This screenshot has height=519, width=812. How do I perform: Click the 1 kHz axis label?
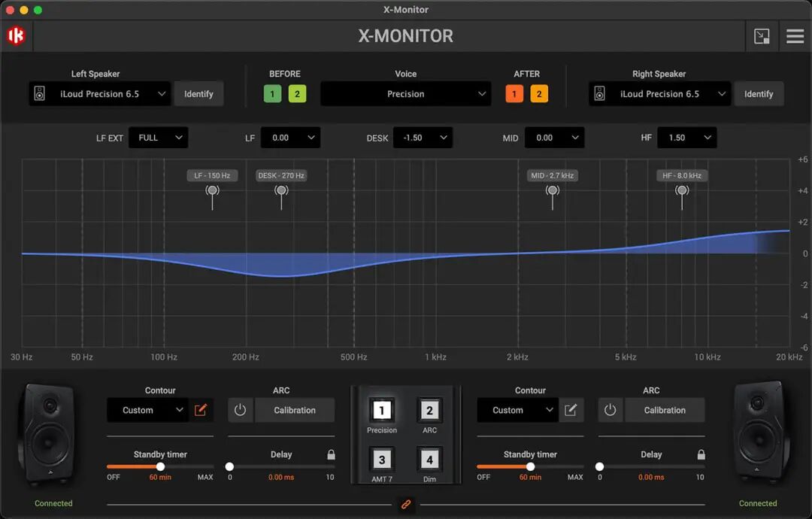tap(435, 357)
